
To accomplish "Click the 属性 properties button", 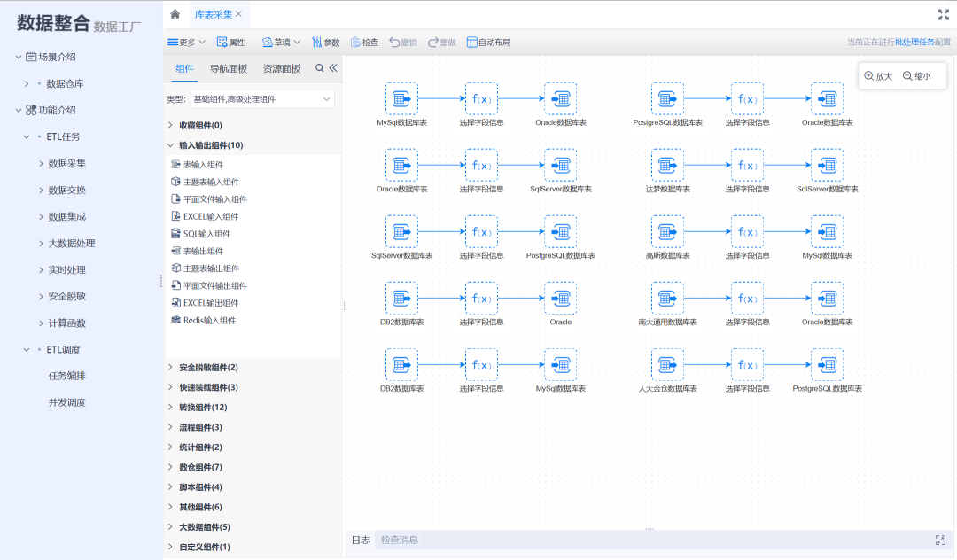I will [230, 42].
